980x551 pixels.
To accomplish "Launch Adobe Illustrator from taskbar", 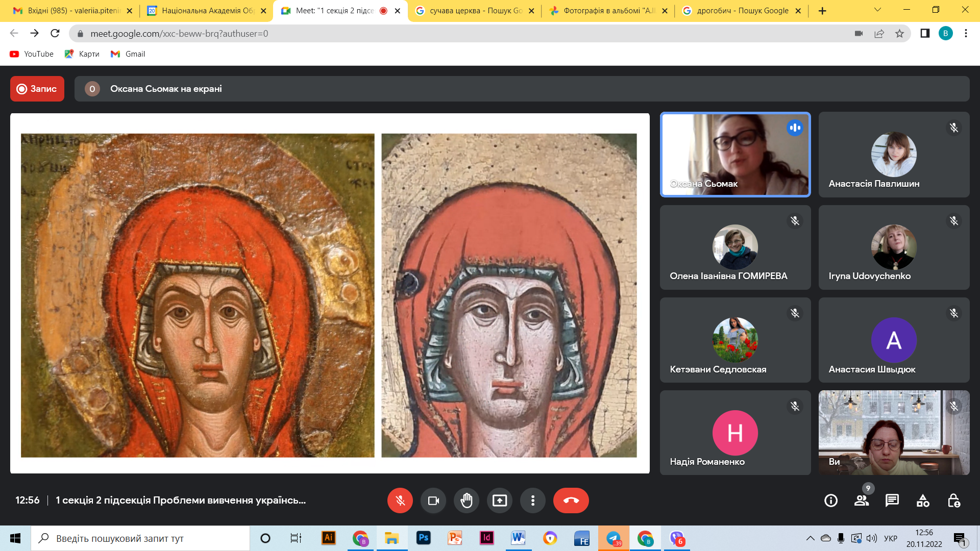I will coord(329,538).
